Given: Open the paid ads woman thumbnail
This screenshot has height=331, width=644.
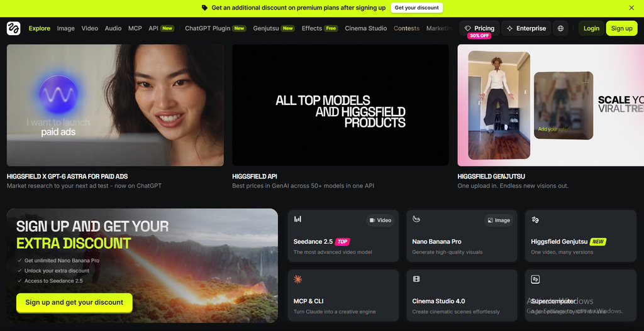Looking at the screenshot, I should pos(116,105).
